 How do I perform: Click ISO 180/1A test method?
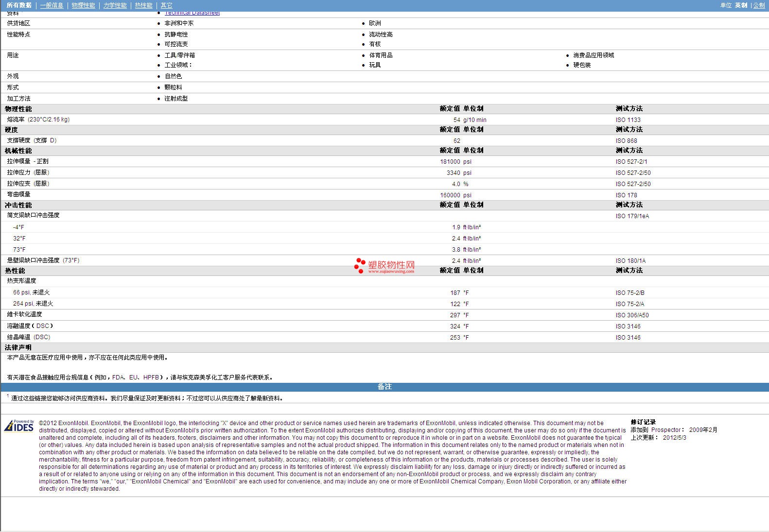tap(631, 261)
